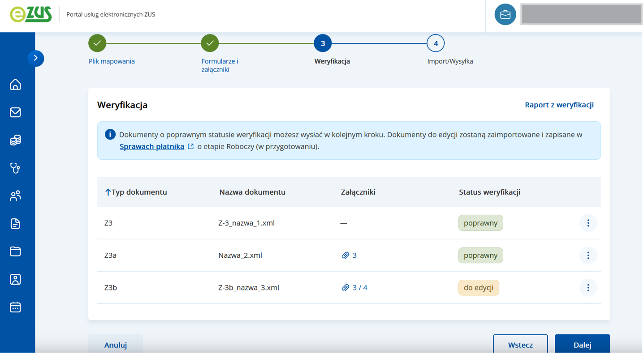
Task: Open the document sidebar icon
Action: click(x=15, y=224)
